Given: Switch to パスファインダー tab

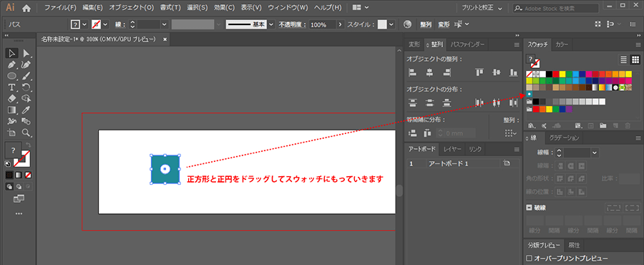Looking at the screenshot, I should tap(467, 44).
